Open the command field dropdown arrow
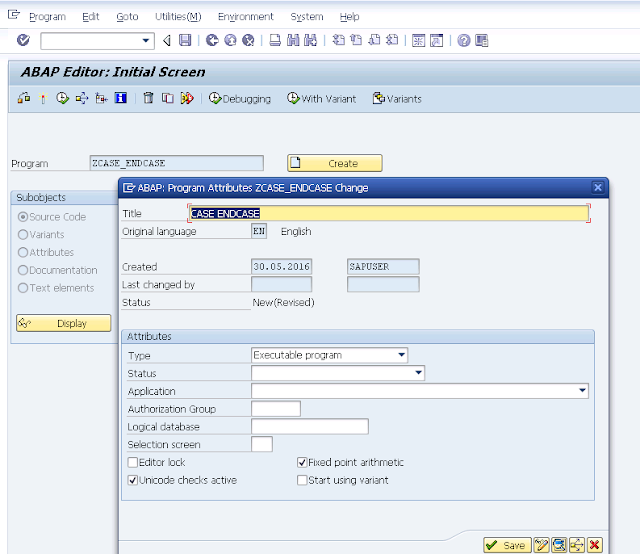 point(145,40)
